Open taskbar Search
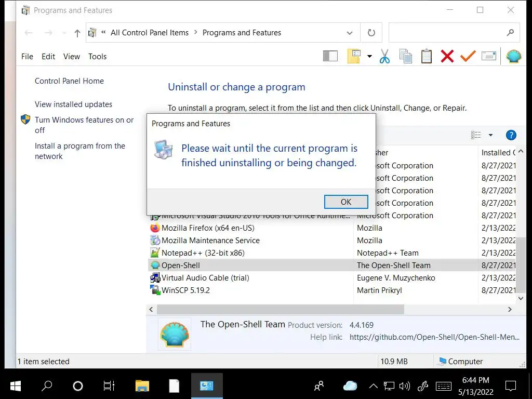The width and height of the screenshot is (532, 399). tap(46, 386)
